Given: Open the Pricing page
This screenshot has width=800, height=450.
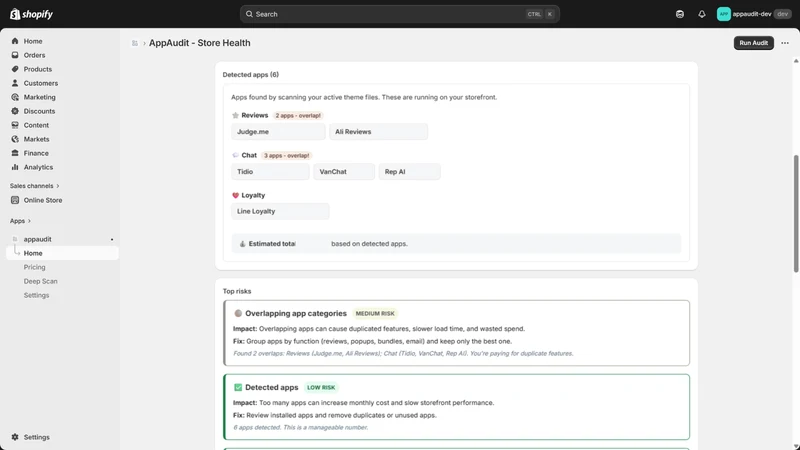Looking at the screenshot, I should pyautogui.click(x=34, y=267).
